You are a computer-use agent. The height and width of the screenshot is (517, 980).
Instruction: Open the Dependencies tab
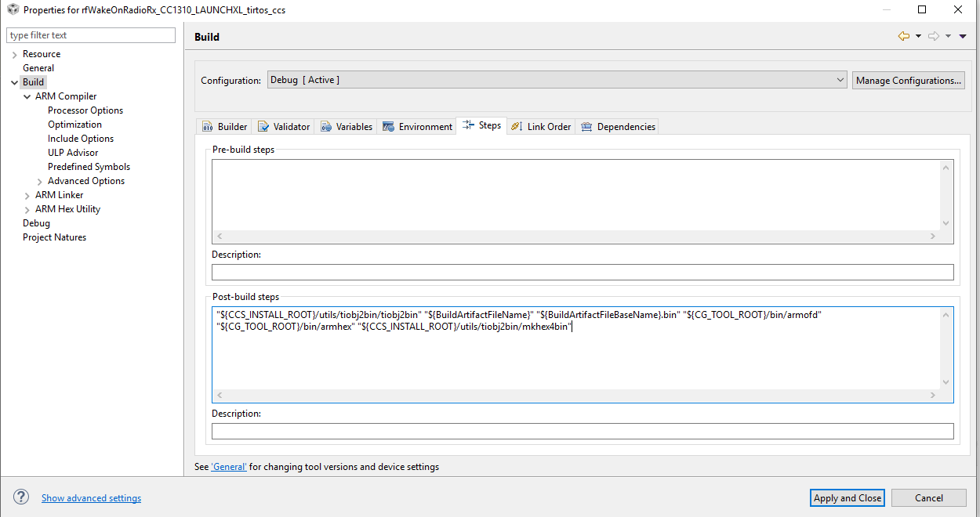[x=618, y=126]
